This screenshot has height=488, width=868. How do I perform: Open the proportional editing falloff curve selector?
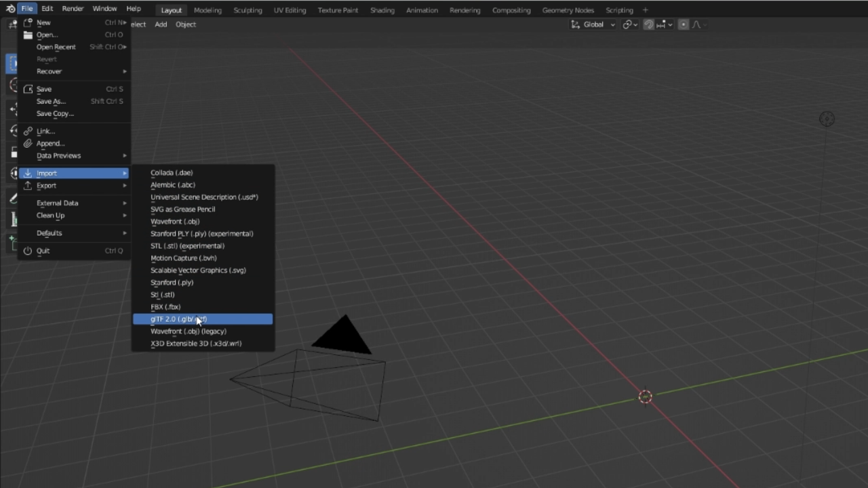pyautogui.click(x=696, y=24)
